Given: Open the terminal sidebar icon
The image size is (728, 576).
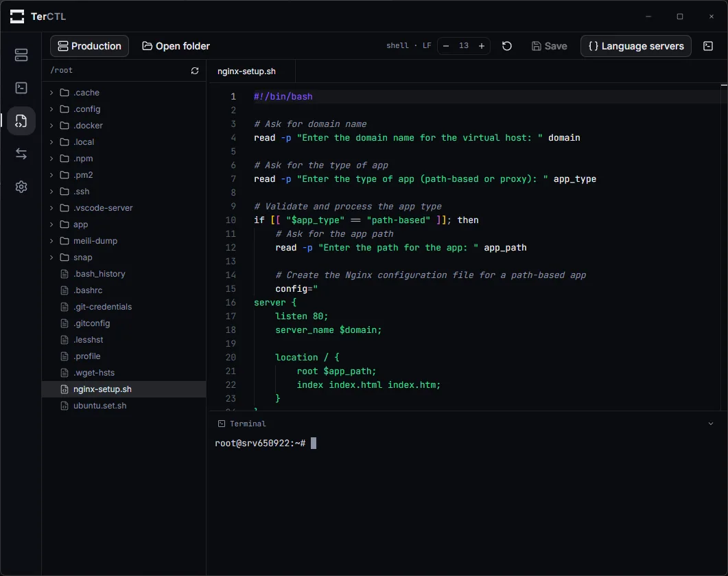Looking at the screenshot, I should 21,88.
